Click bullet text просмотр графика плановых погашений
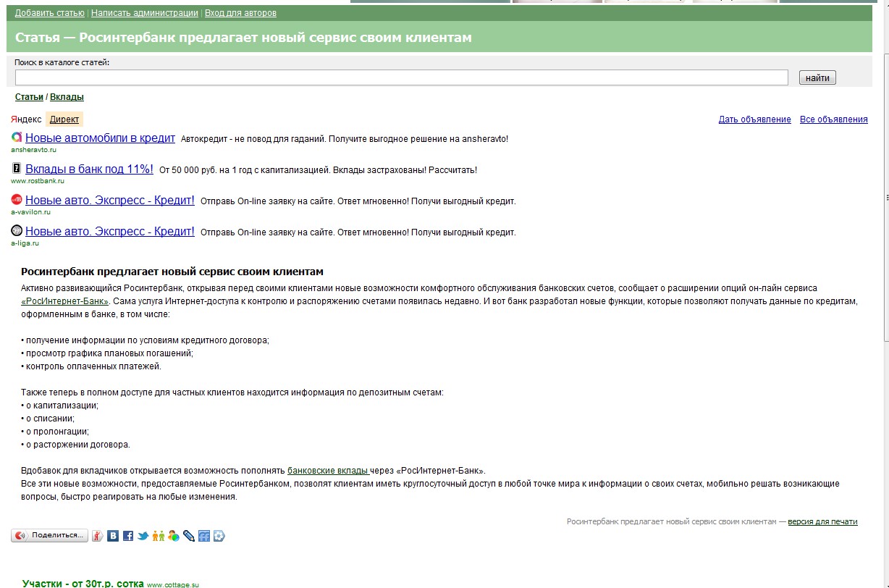This screenshot has width=889, height=588. [107, 353]
